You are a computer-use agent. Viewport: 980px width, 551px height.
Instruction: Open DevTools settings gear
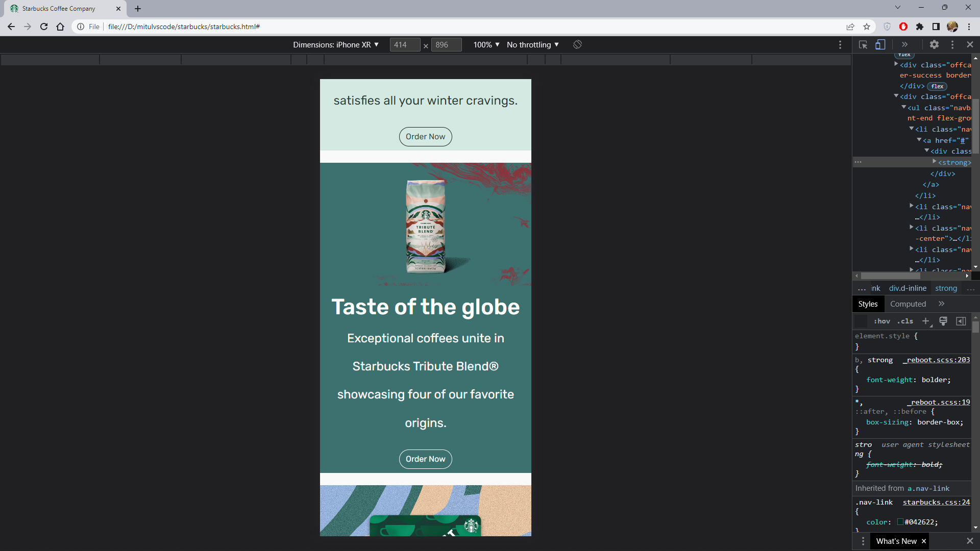click(935, 44)
